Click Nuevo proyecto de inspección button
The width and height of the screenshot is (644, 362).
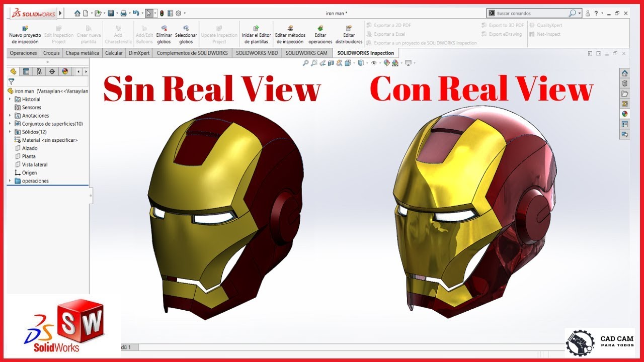click(25, 35)
